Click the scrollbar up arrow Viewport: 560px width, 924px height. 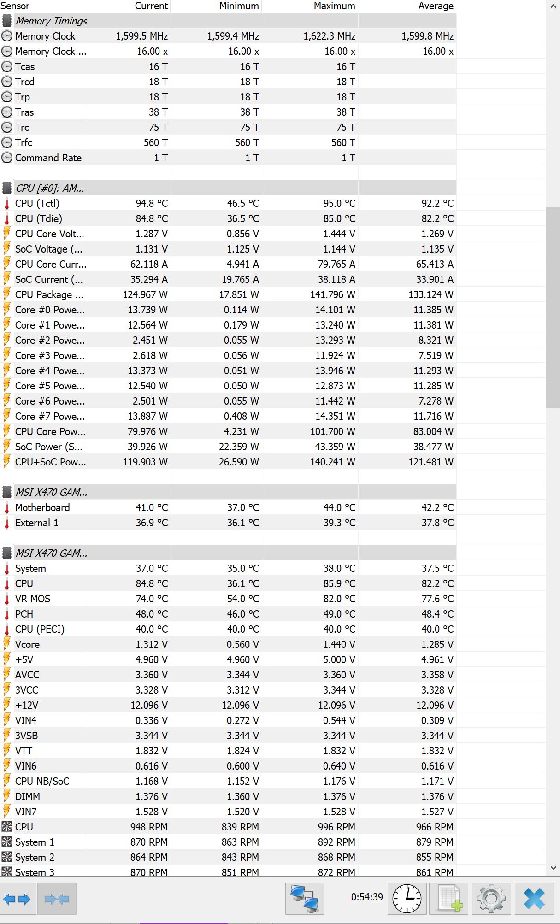[x=553, y=6]
